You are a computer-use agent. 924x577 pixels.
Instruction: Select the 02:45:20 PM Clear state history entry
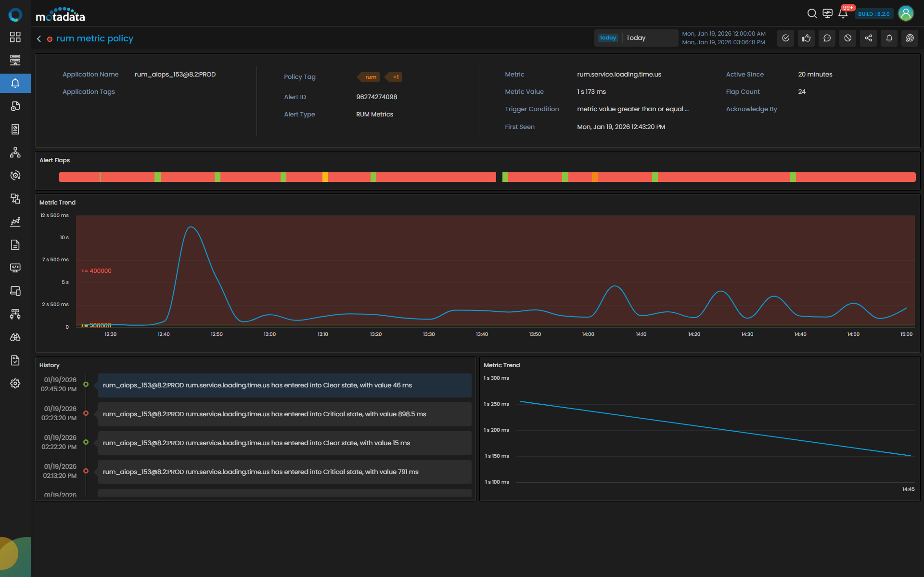(x=284, y=385)
